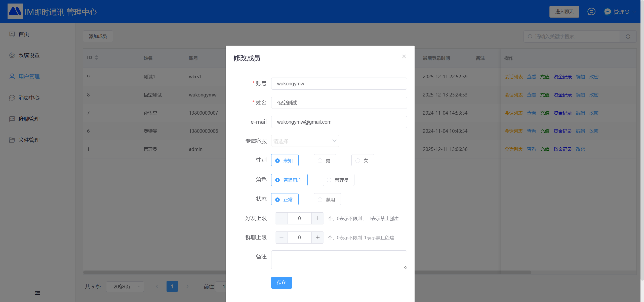The height and width of the screenshot is (302, 644).
Task: Click the search magnifier button
Action: point(628,37)
